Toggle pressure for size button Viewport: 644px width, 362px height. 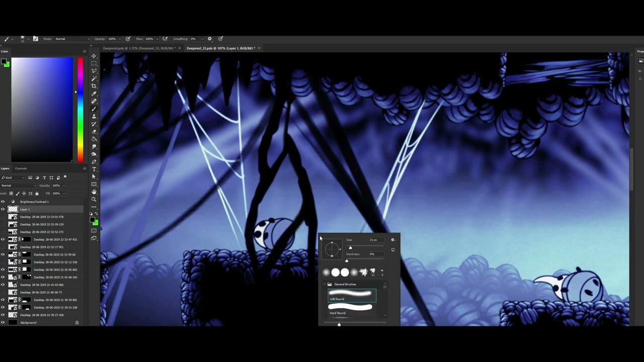coord(220,39)
